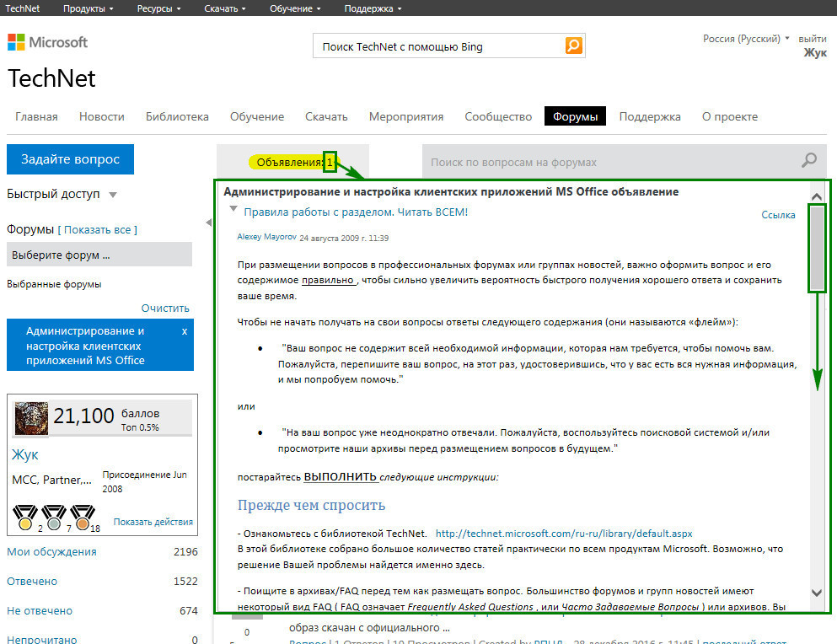Click the silver medal icon

tap(53, 517)
